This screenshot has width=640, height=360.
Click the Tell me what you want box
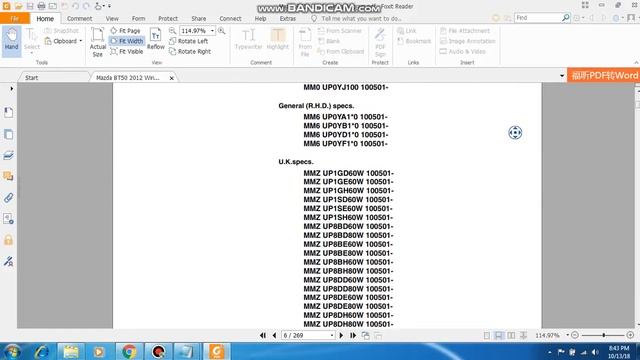[356, 18]
